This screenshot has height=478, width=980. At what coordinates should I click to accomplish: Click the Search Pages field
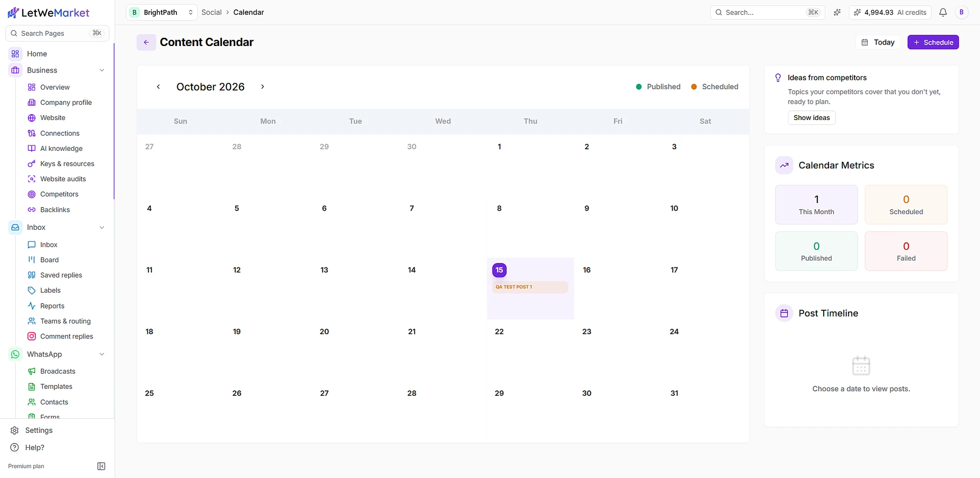pos(57,33)
